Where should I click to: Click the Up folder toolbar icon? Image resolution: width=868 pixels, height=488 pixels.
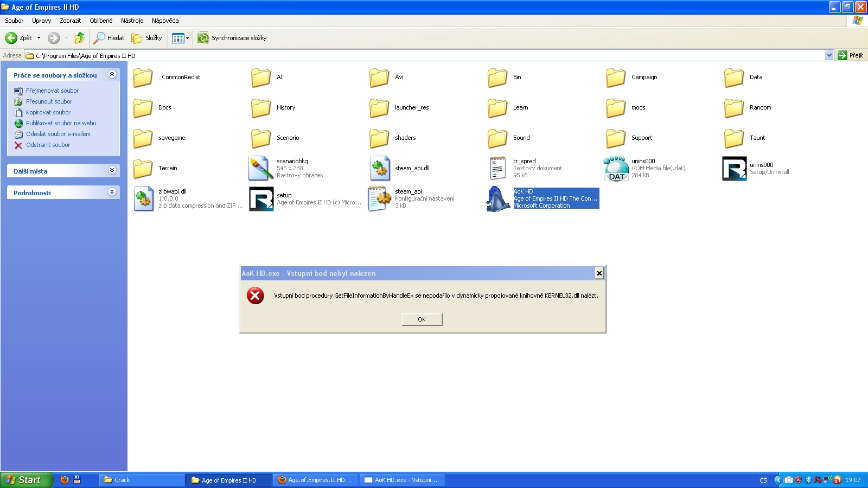80,38
